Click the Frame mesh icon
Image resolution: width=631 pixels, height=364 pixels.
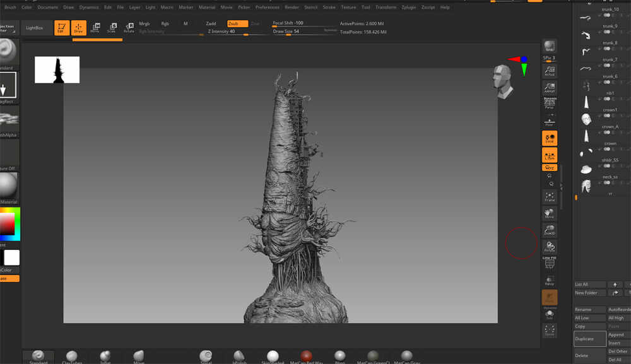550,197
